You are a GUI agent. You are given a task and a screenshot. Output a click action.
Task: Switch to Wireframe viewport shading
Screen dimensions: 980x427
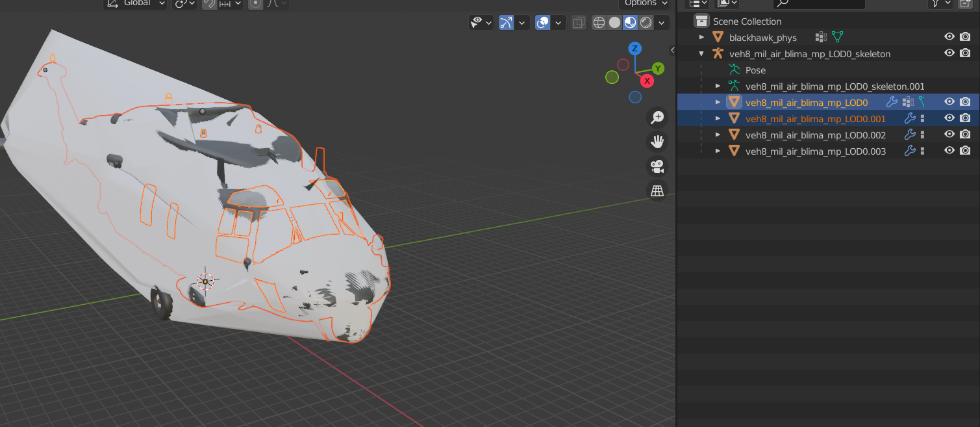[599, 23]
